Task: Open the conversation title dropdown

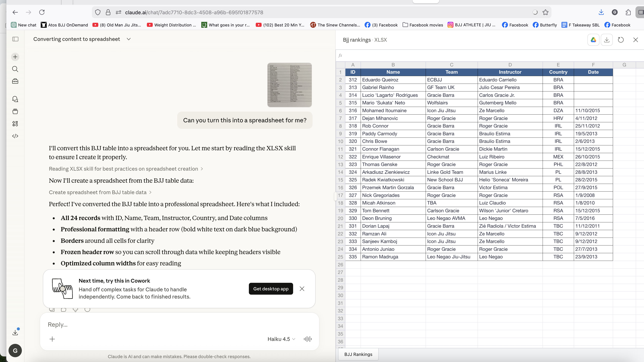Action: [x=129, y=39]
